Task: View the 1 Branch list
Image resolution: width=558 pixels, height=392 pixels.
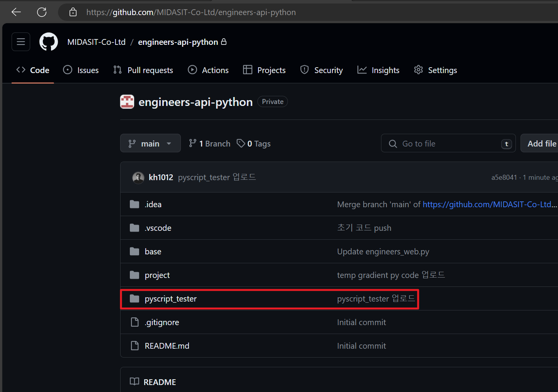Action: coord(209,143)
